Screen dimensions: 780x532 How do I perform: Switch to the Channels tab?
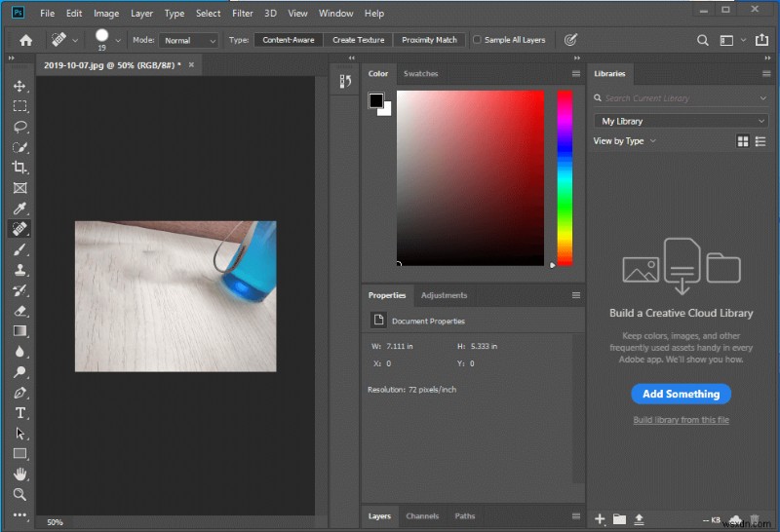coord(422,516)
